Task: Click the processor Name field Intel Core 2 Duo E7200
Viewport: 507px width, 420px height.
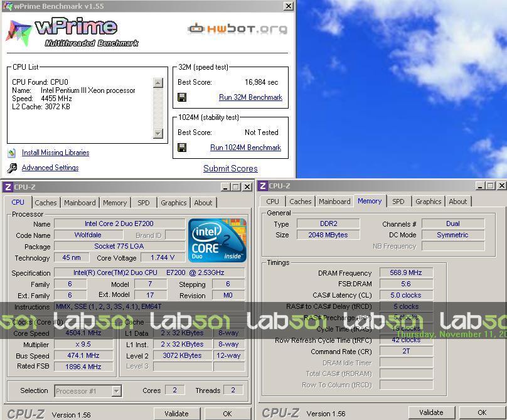Action: click(x=119, y=223)
